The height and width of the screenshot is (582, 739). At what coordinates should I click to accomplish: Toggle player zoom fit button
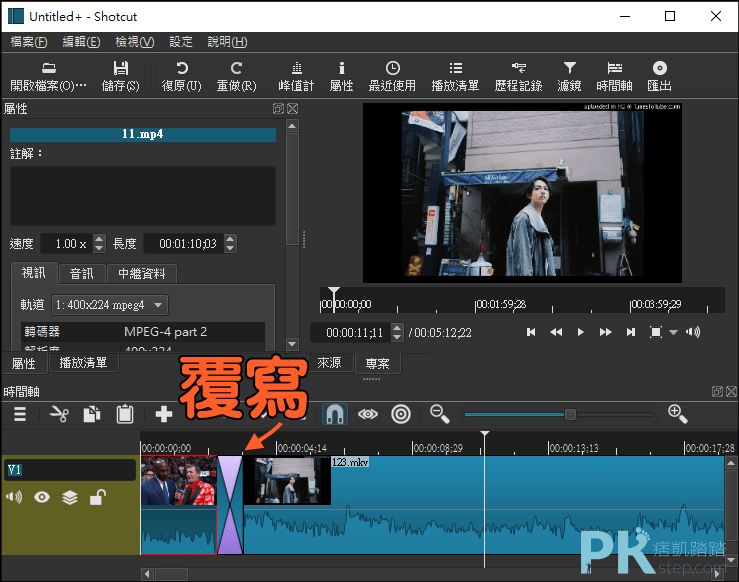[x=656, y=332]
